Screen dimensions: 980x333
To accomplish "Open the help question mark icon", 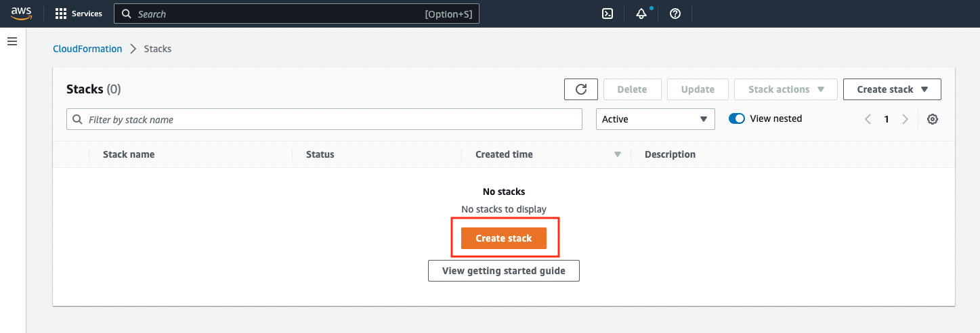I will coord(675,14).
